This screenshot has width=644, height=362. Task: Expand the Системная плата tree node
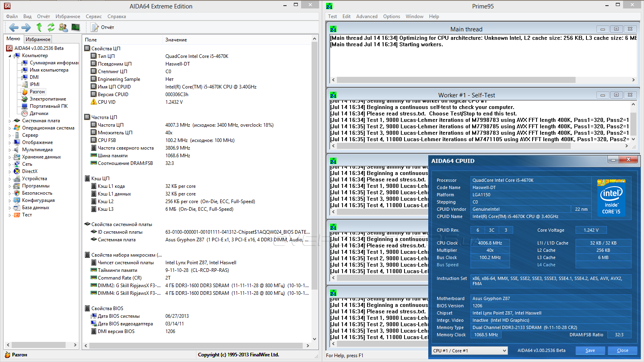click(10, 121)
